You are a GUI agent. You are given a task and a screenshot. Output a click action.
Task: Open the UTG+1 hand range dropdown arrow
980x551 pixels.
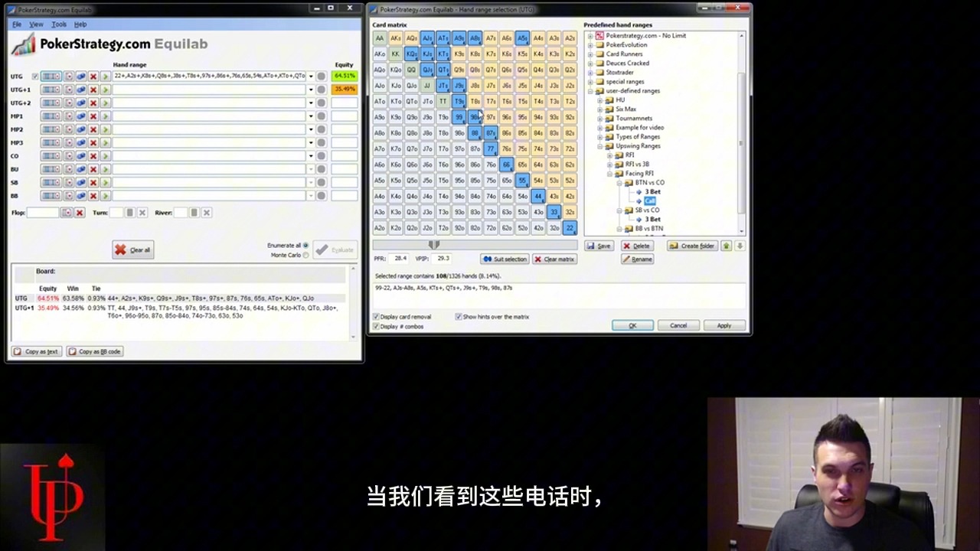pos(311,90)
